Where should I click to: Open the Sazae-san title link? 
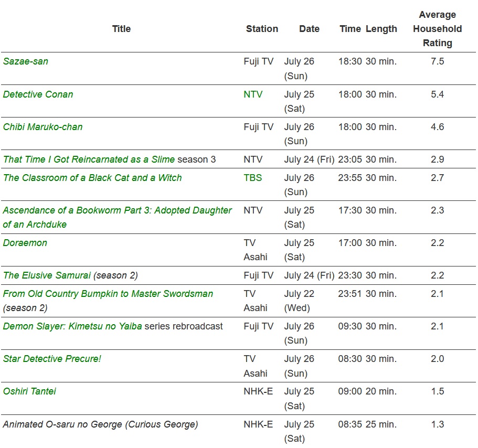point(26,61)
